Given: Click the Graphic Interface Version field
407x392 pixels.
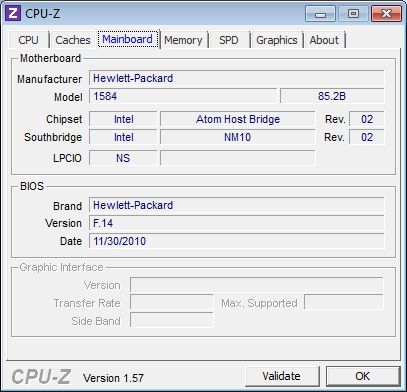Looking at the screenshot, I should pyautogui.click(x=256, y=285).
